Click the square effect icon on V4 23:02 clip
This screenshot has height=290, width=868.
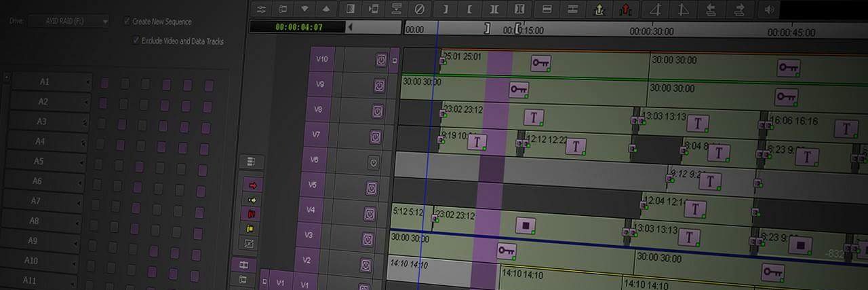click(525, 225)
